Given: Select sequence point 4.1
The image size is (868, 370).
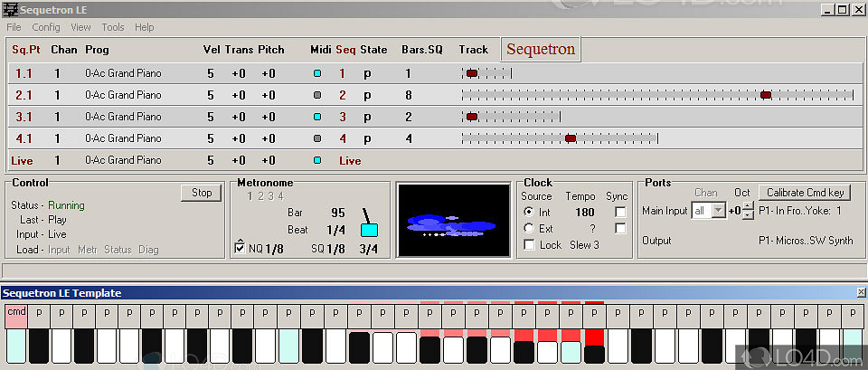Looking at the screenshot, I should tap(24, 138).
